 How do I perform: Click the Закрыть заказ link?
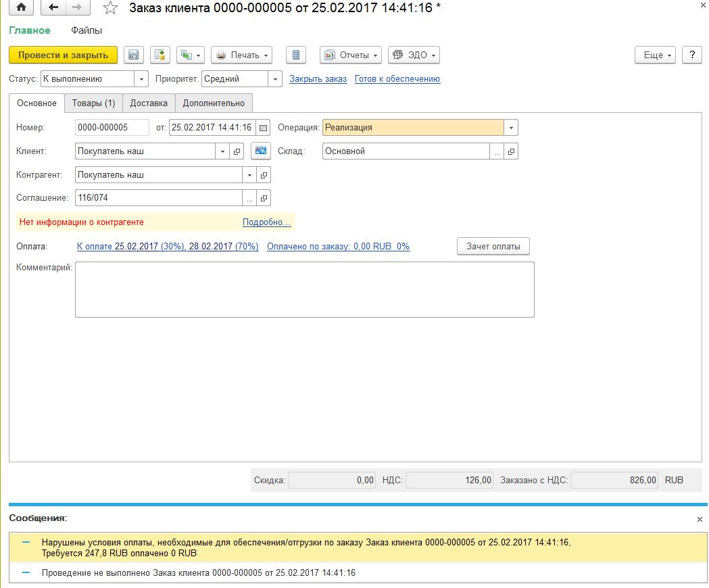coord(318,79)
